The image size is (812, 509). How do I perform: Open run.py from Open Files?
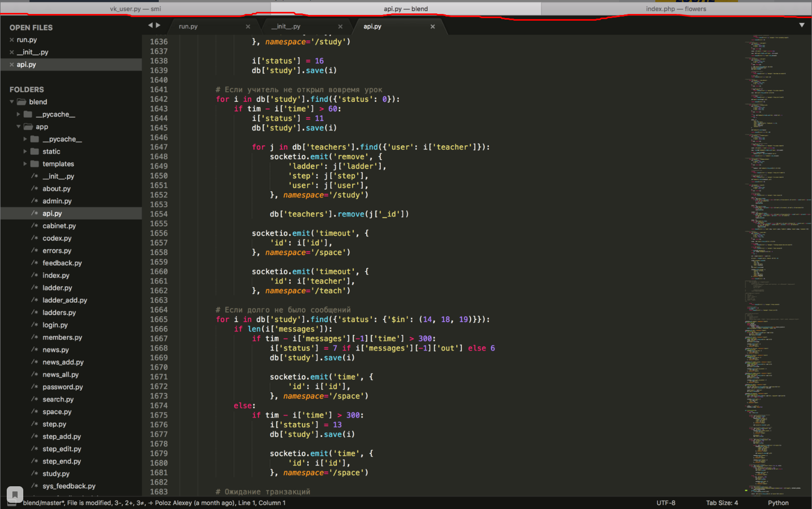coord(27,40)
